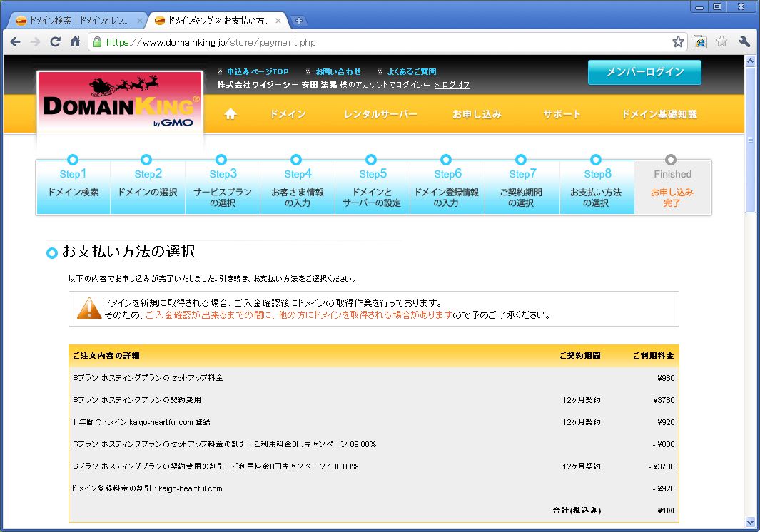Reload the page with refresh icon

click(x=55, y=42)
